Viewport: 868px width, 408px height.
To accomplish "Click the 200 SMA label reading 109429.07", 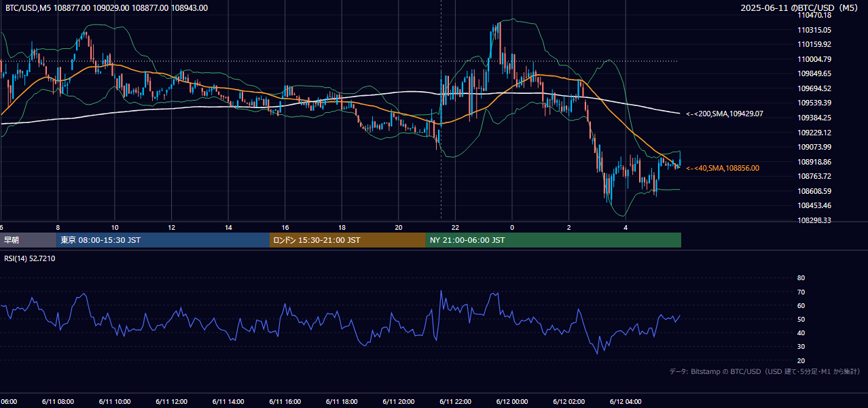I will [725, 114].
